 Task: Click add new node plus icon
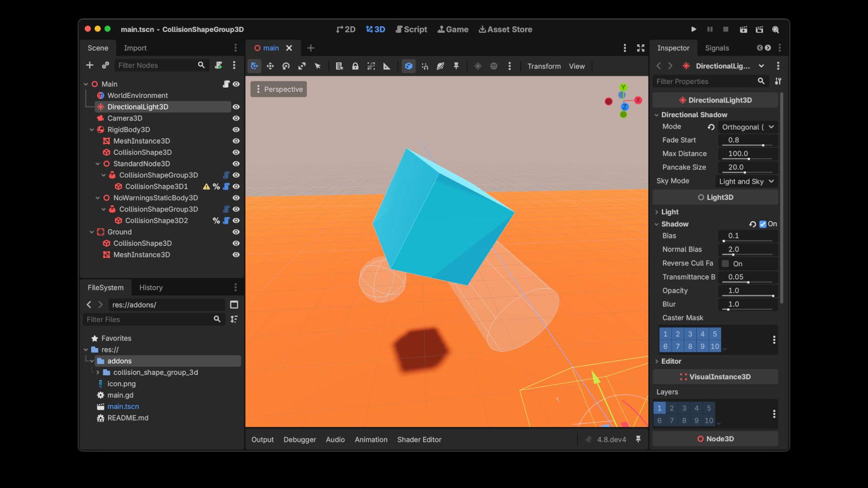point(90,65)
